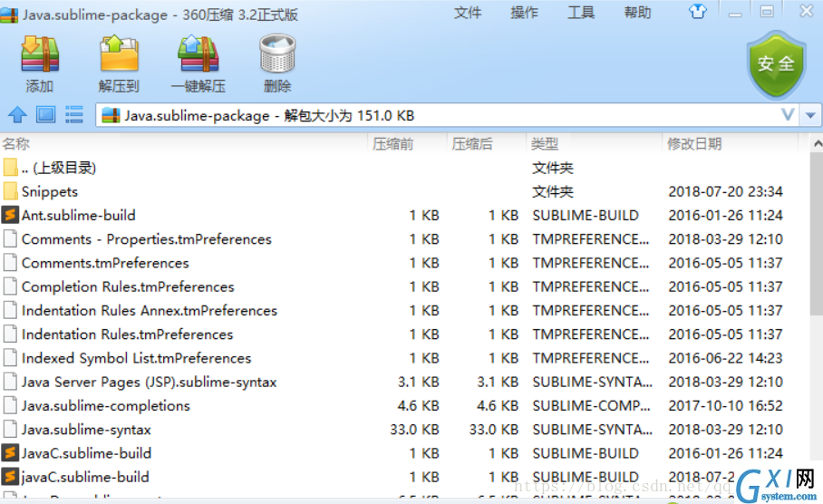Screen dimensions: 823x504
Task: Select '.. (上级目录)' row
Action: click(x=59, y=168)
